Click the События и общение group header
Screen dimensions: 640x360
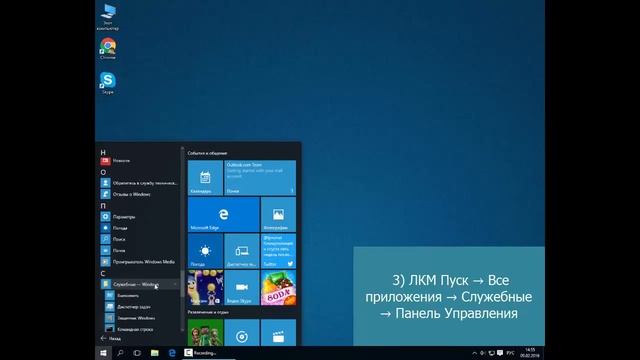[207, 153]
